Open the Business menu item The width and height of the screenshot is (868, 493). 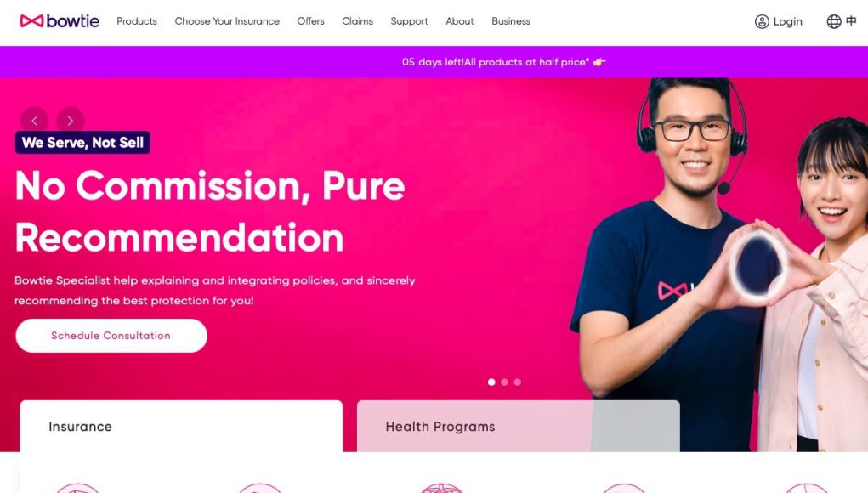coord(511,21)
